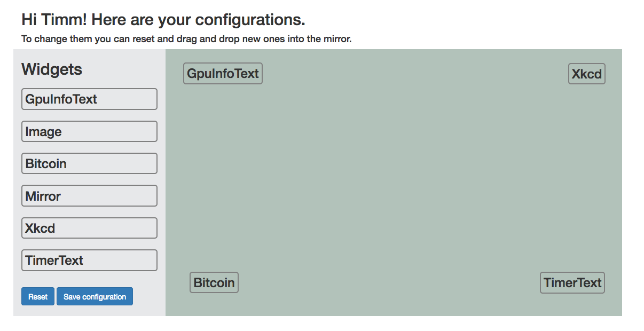Select the Xkcd widget in the sidebar
This screenshot has height=331, width=644.
coord(89,227)
